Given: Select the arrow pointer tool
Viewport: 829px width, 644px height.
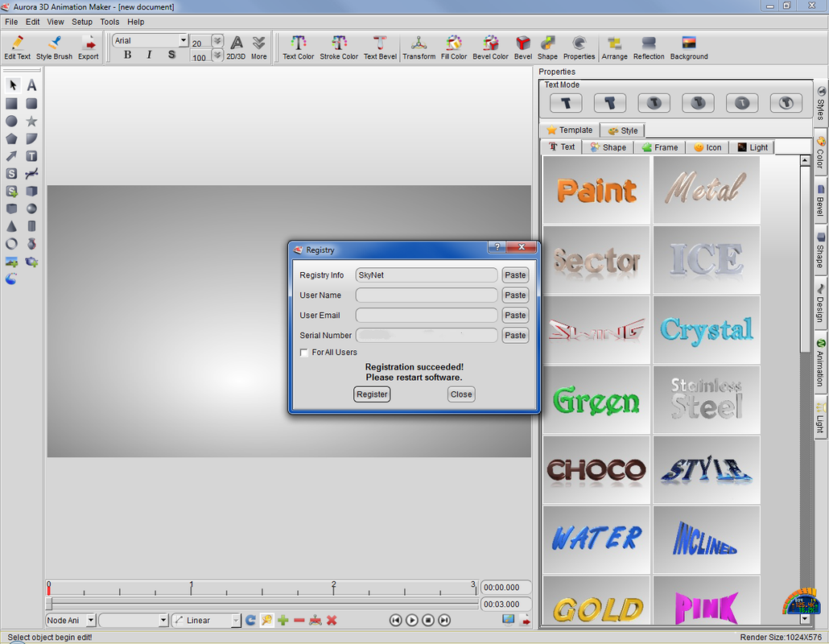Looking at the screenshot, I should tap(13, 85).
